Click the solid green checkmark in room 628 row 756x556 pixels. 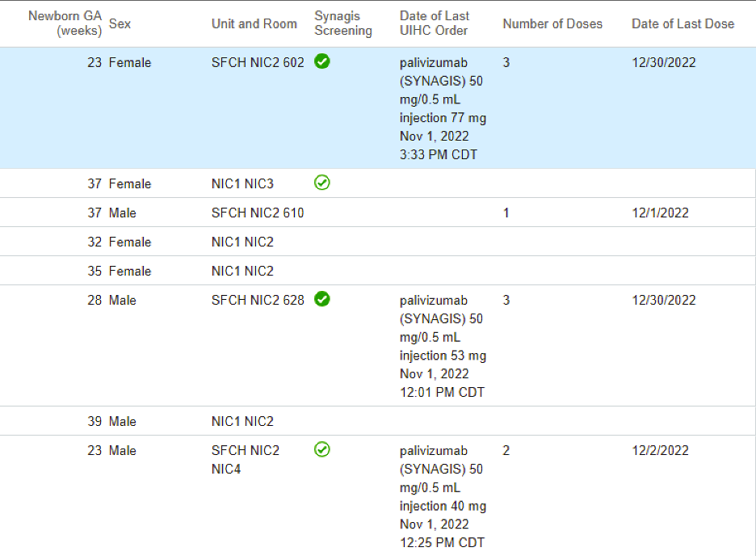[321, 299]
